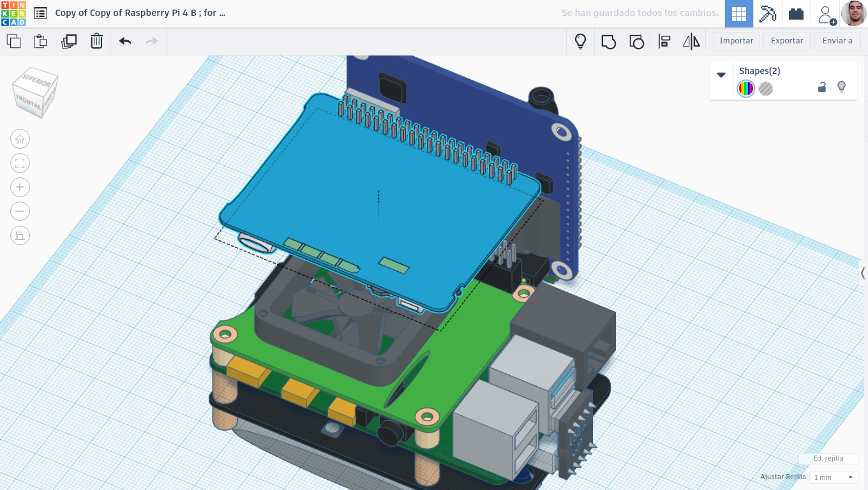Viewport: 868px width, 490px height.
Task: Fit all in view button
Action: pyautogui.click(x=20, y=163)
